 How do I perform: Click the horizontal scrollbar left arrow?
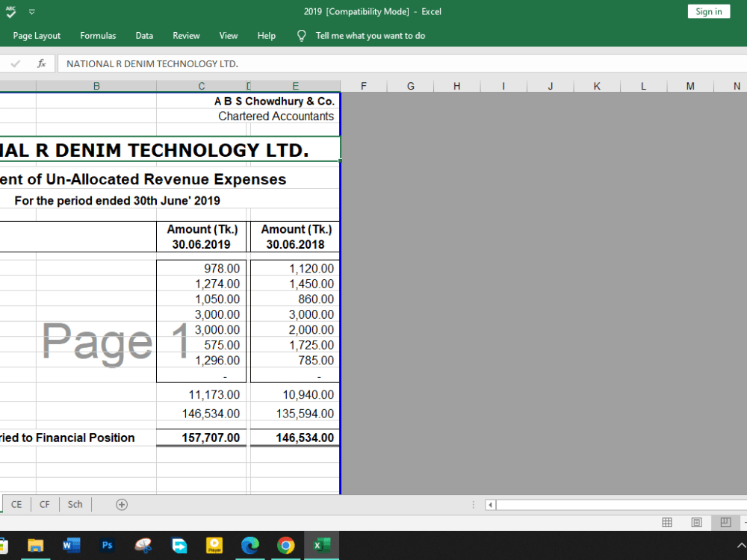(x=490, y=505)
